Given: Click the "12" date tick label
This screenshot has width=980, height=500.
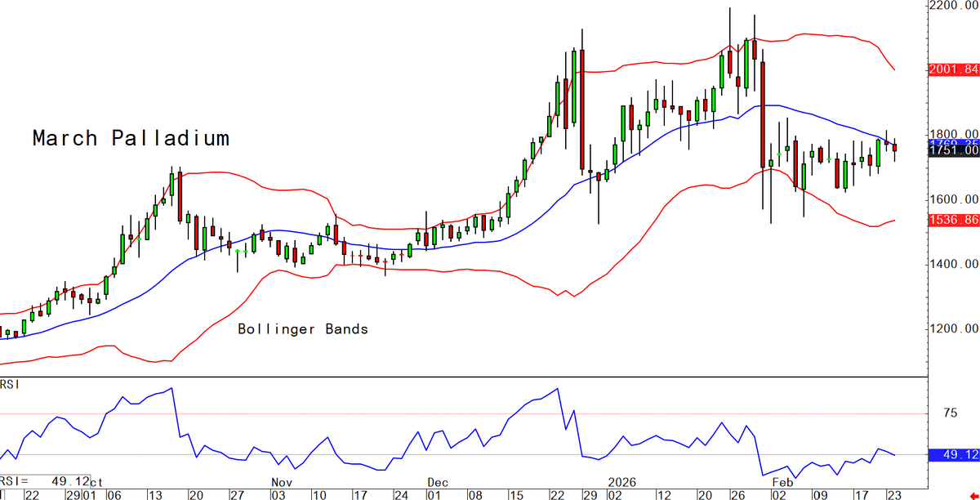Looking at the screenshot, I should coord(666,494).
